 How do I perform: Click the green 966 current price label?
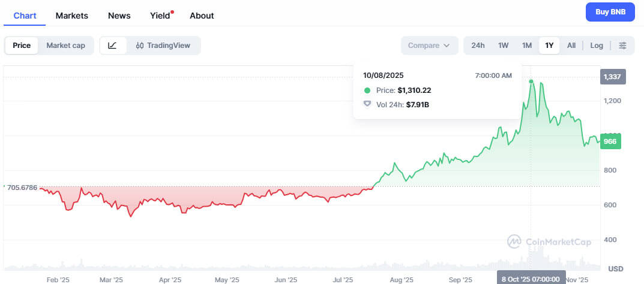point(610,141)
